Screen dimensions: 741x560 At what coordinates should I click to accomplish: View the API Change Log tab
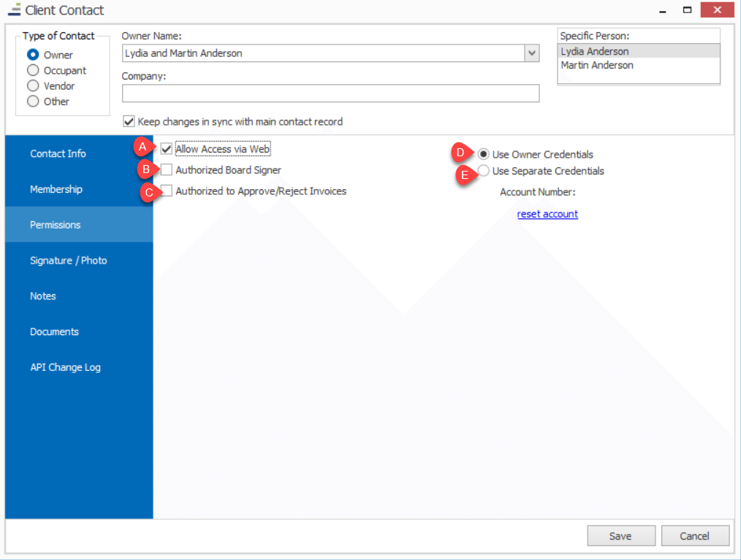coord(79,367)
